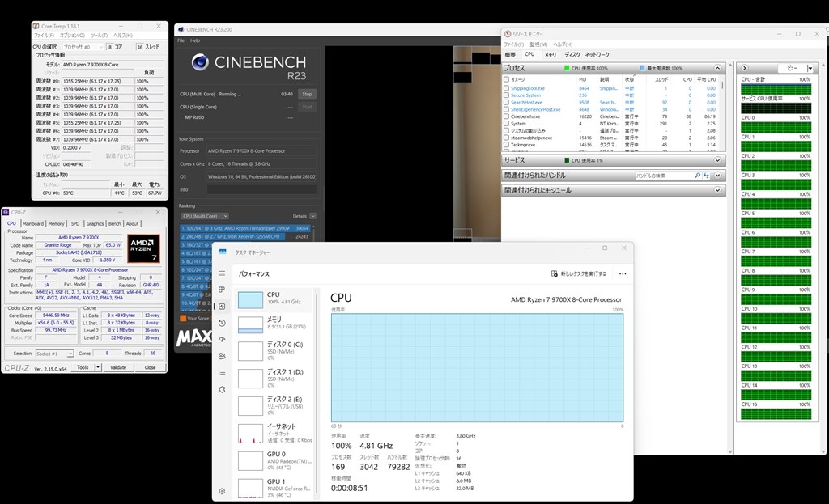Viewport: 829px width, 504px height.
Task: Select GPU 0 in the performance list
Action: tap(274, 460)
